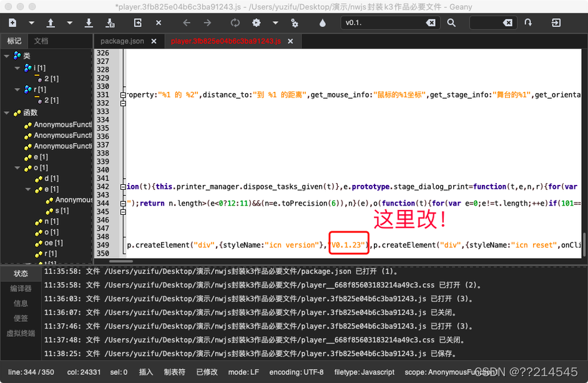Open an existing file via toolbar
The width and height of the screenshot is (588, 383).
[51, 23]
